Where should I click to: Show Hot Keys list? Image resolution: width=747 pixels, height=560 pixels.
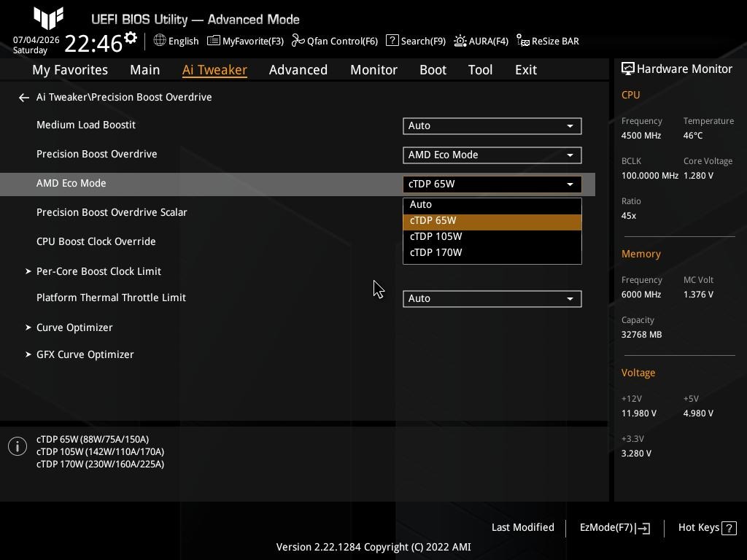[708, 528]
